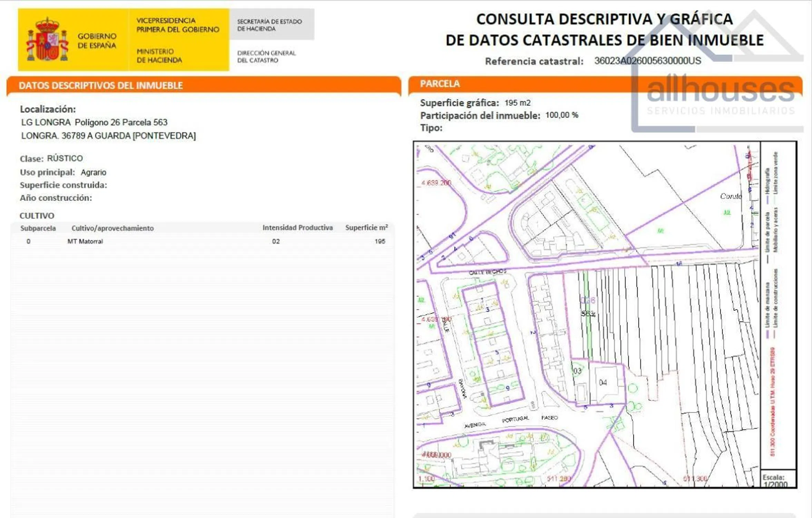Click the Gobierno de España logo text
Image resolution: width=812 pixels, height=518 pixels.
click(97, 41)
